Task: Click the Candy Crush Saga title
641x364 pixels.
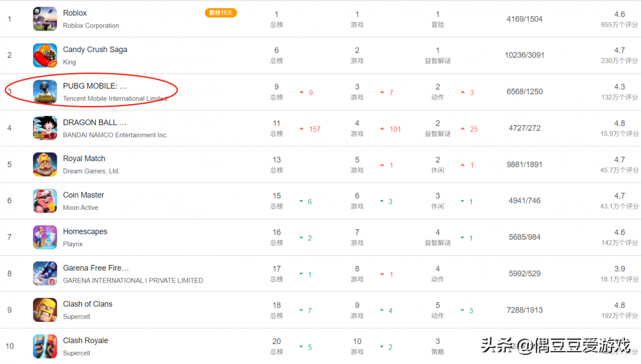Action: 95,50
